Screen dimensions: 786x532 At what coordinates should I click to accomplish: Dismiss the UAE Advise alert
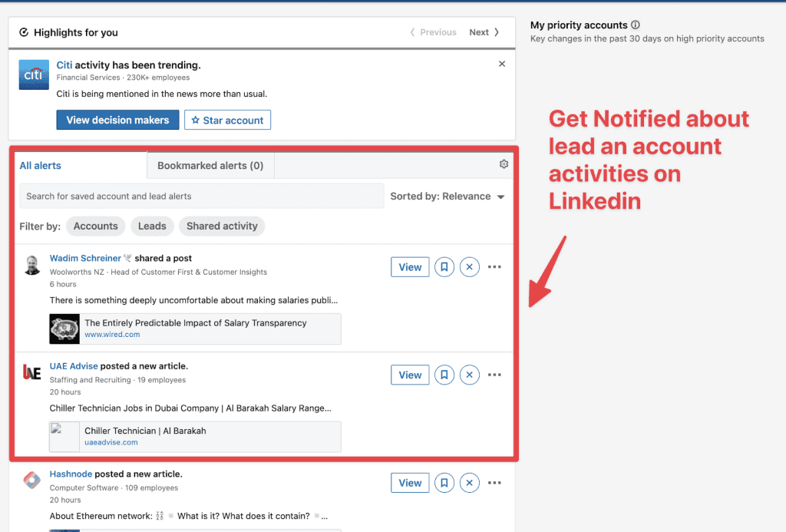pyautogui.click(x=469, y=375)
